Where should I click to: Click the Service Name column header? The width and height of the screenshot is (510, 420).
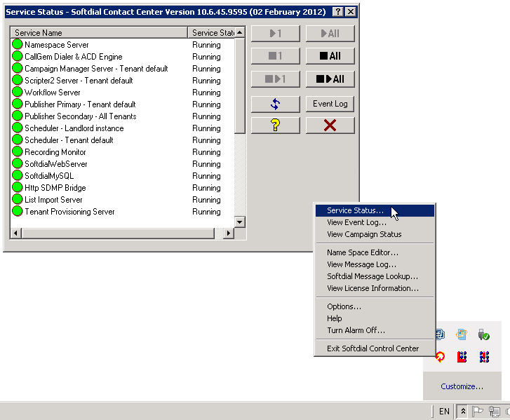tap(99, 32)
